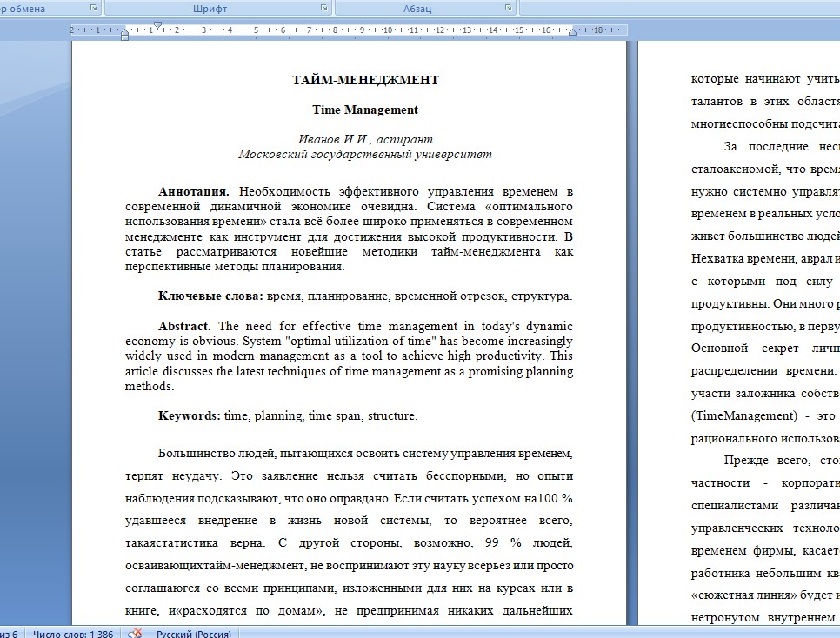Click the left indent box on ruler
The width and height of the screenshot is (840, 638).
125,37
